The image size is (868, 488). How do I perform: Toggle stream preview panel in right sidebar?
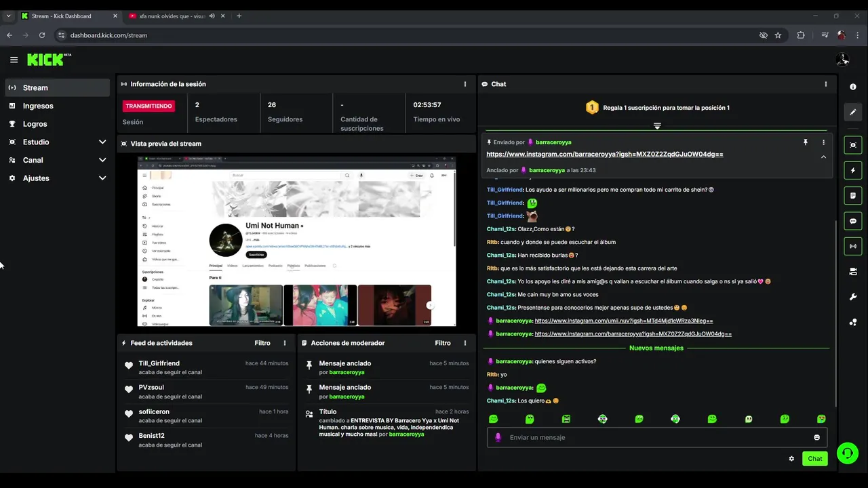click(853, 145)
